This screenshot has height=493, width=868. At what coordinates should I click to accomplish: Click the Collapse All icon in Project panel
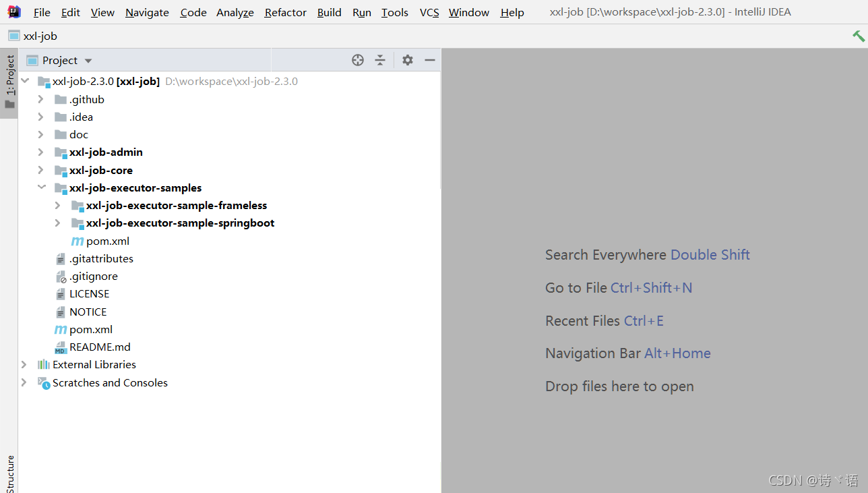tap(380, 60)
